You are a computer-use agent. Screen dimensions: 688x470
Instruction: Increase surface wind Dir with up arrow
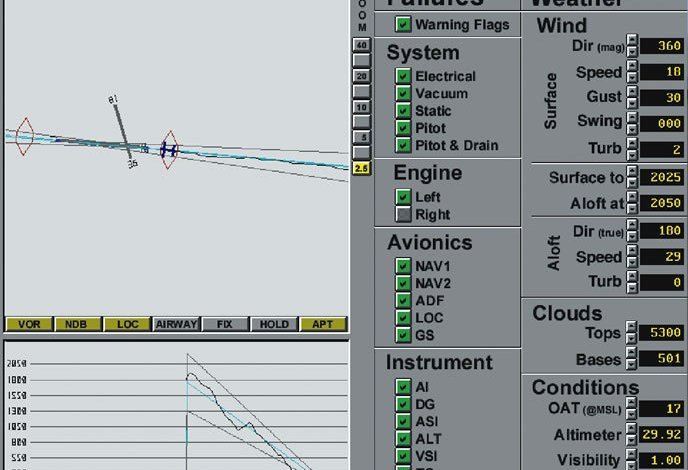click(632, 39)
